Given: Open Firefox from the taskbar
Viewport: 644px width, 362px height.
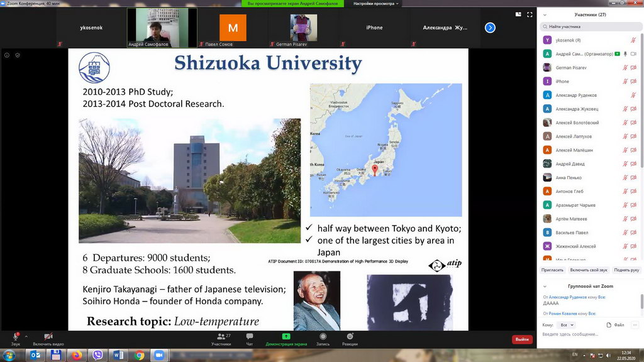Looking at the screenshot, I should click(x=77, y=355).
